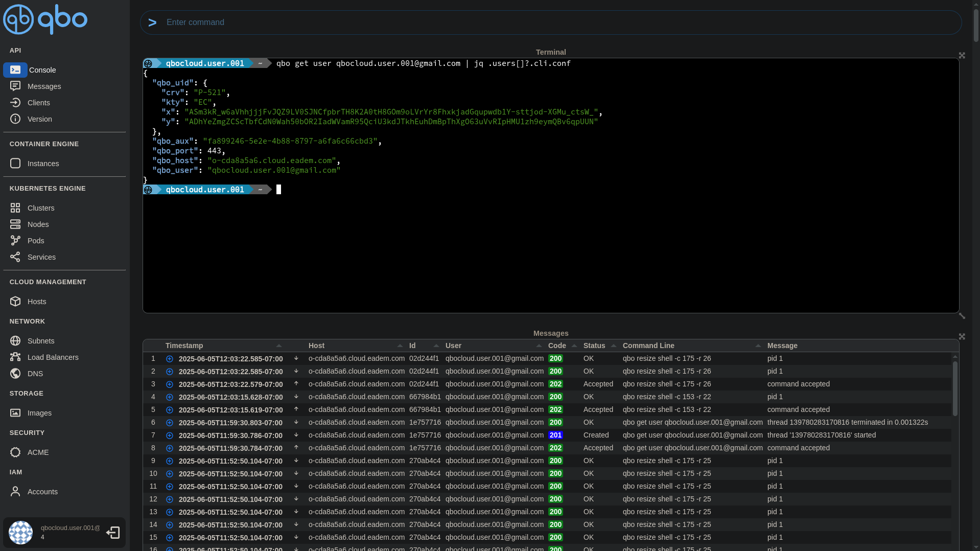Sort by Status column arrow

coord(614,346)
